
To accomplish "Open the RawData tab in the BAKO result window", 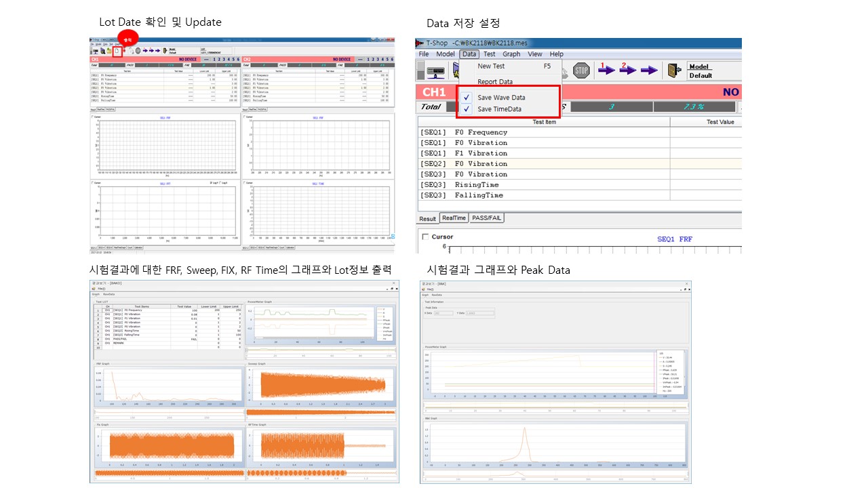I will coord(109,294).
